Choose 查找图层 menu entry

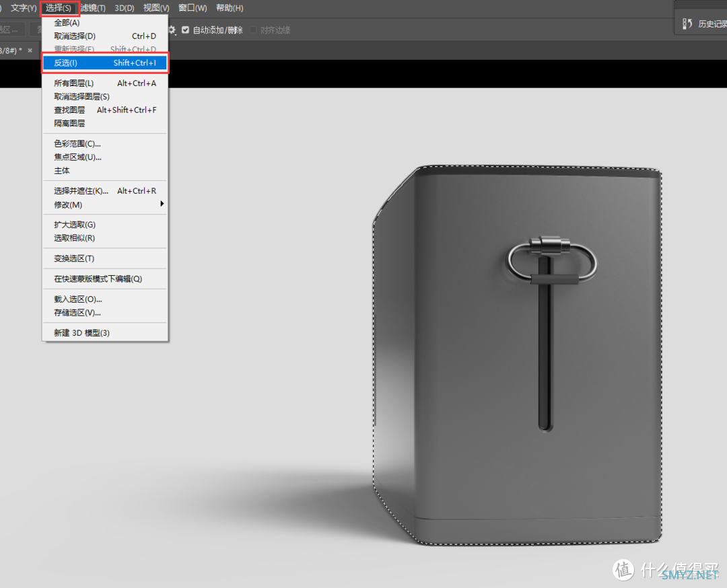click(x=105, y=110)
